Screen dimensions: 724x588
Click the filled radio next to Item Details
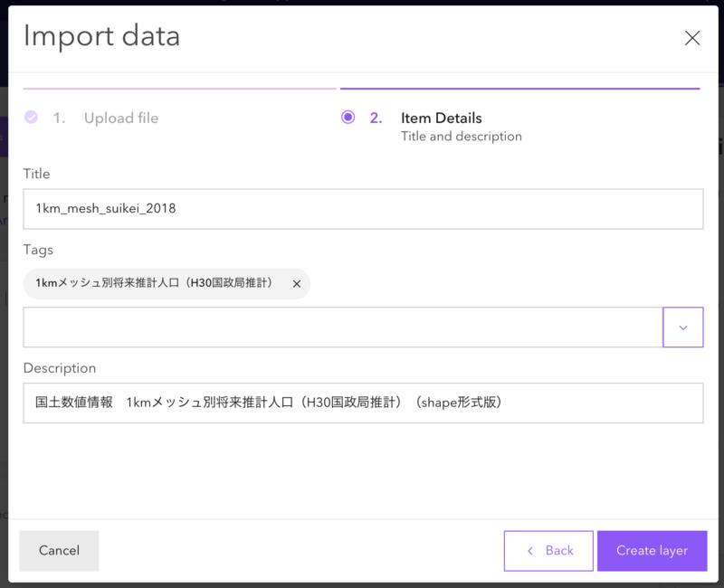tap(348, 118)
